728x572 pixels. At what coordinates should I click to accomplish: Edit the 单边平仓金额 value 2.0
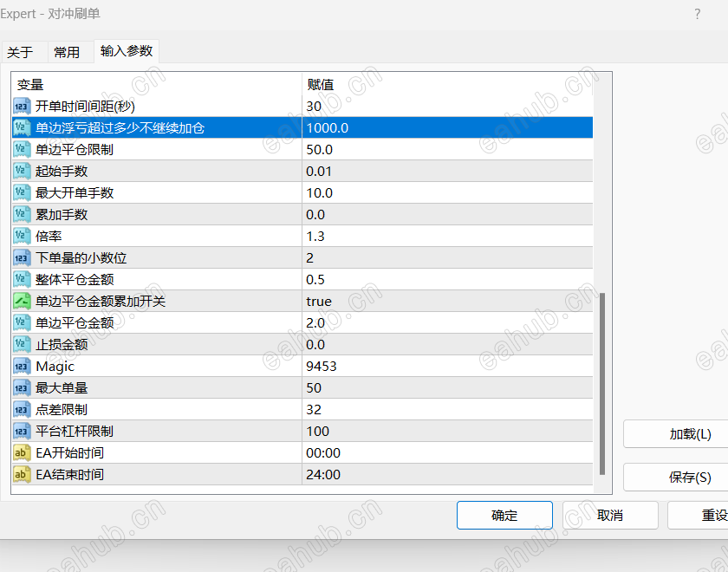point(447,323)
